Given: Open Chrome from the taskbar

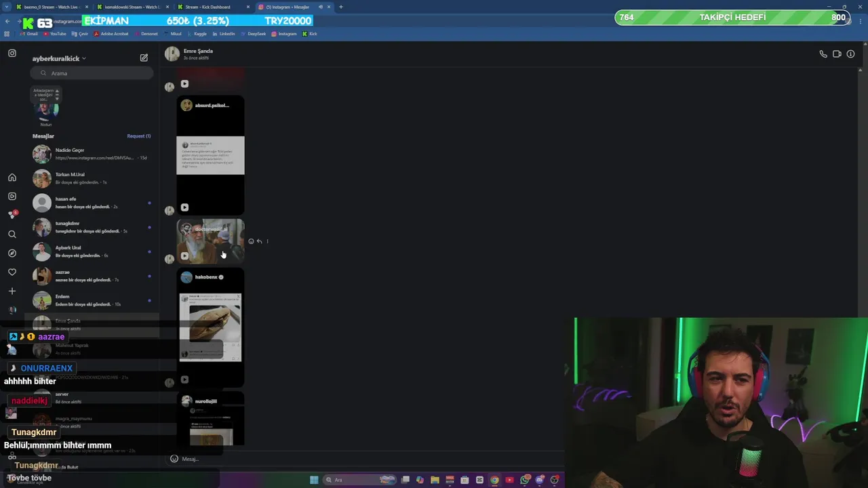Looking at the screenshot, I should 494,480.
